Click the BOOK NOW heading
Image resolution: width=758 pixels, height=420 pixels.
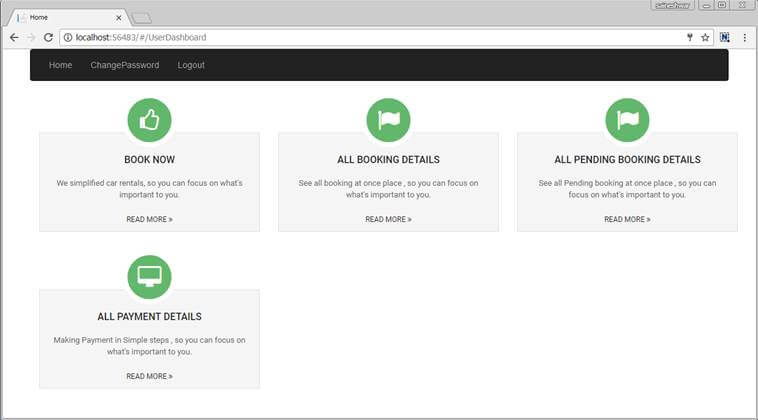click(149, 159)
